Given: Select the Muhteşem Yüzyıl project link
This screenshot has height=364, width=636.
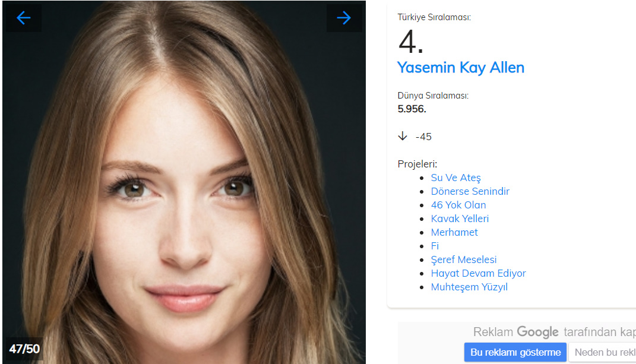Looking at the screenshot, I should click(x=469, y=287).
